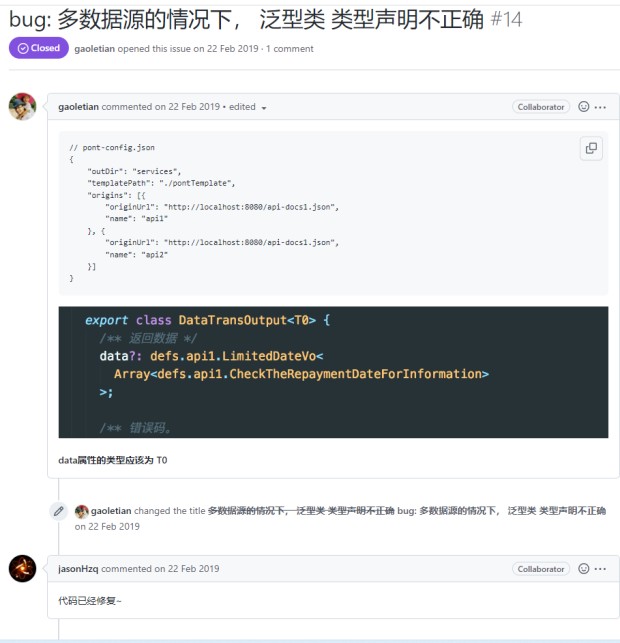Open gaoletian username in comment header
Screen dimensions: 620x643
click(x=78, y=107)
